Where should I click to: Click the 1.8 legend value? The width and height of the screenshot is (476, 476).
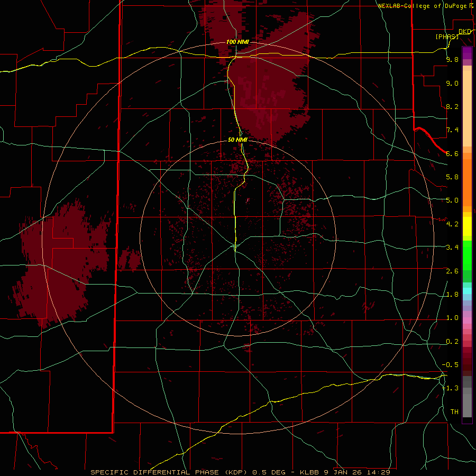(452, 295)
